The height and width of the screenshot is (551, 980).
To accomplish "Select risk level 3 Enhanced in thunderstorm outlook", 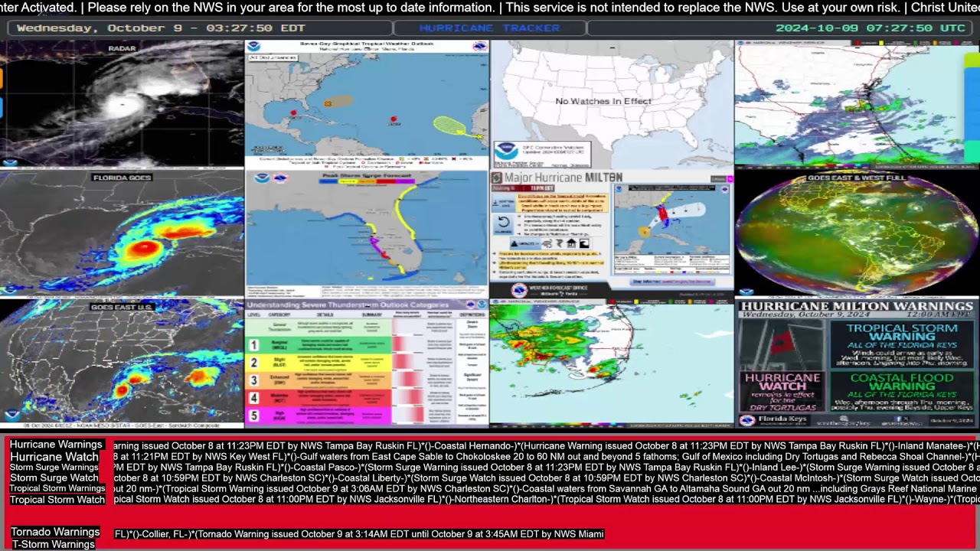I will [253, 380].
